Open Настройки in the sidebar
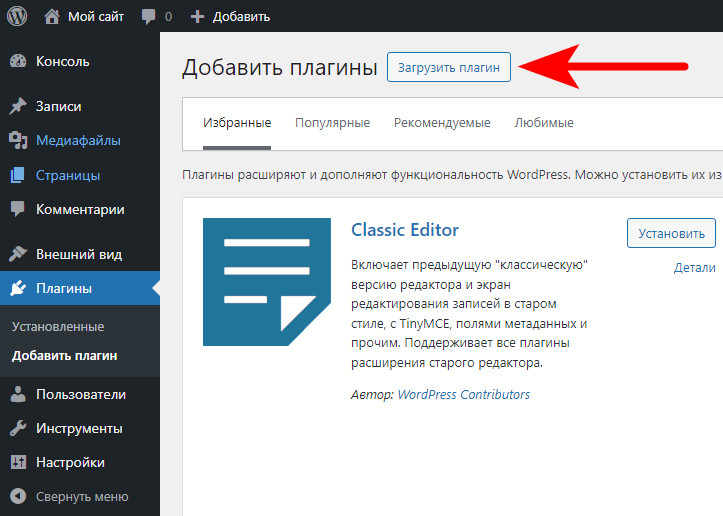The height and width of the screenshot is (516, 723). pos(70,463)
